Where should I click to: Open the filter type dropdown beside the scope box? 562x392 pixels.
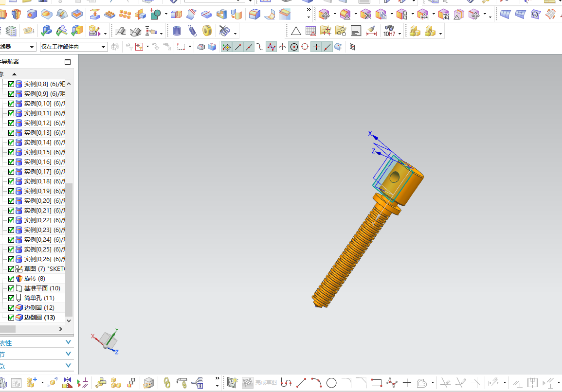click(32, 47)
